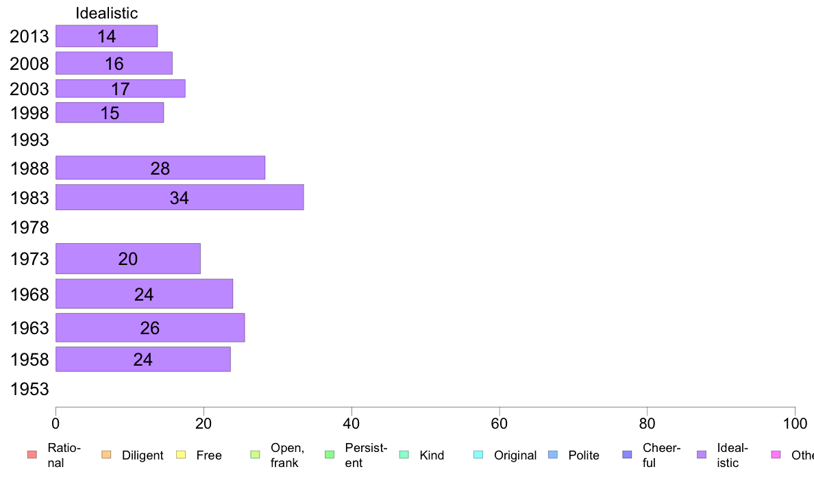Select the 1963 bar showing 26

tap(150, 327)
